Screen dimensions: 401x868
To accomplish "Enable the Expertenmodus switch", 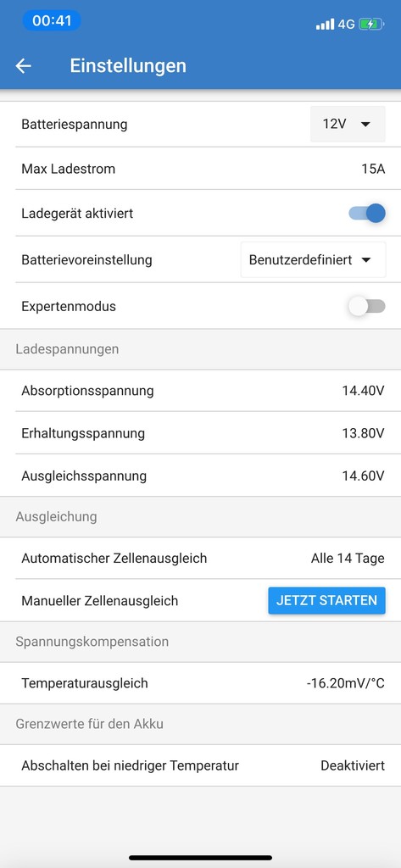I will tap(366, 306).
